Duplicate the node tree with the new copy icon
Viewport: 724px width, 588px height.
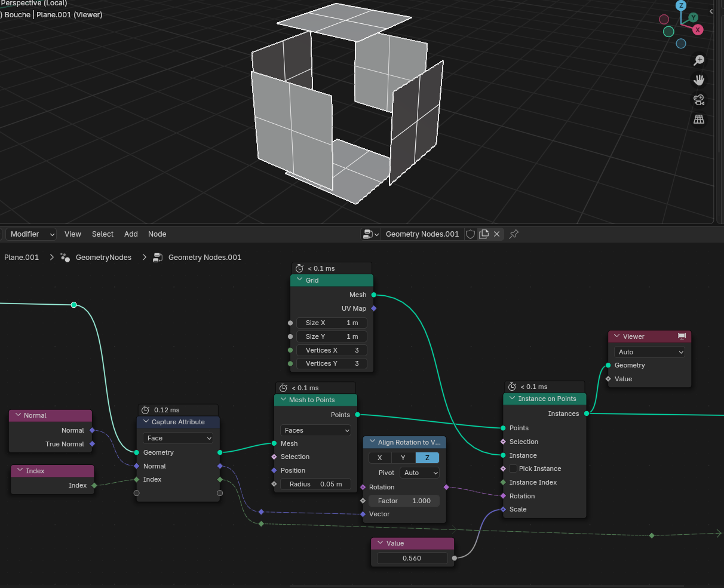click(x=484, y=234)
